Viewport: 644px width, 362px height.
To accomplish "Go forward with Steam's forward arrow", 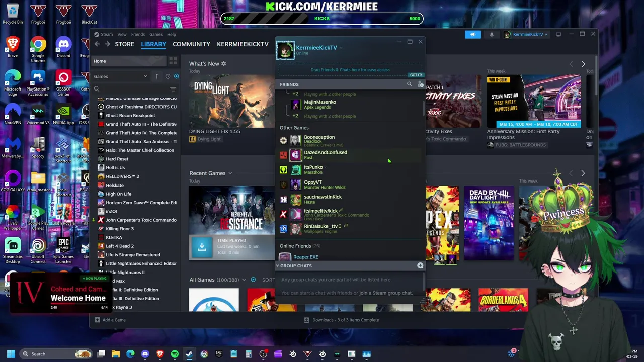I will (x=108, y=44).
